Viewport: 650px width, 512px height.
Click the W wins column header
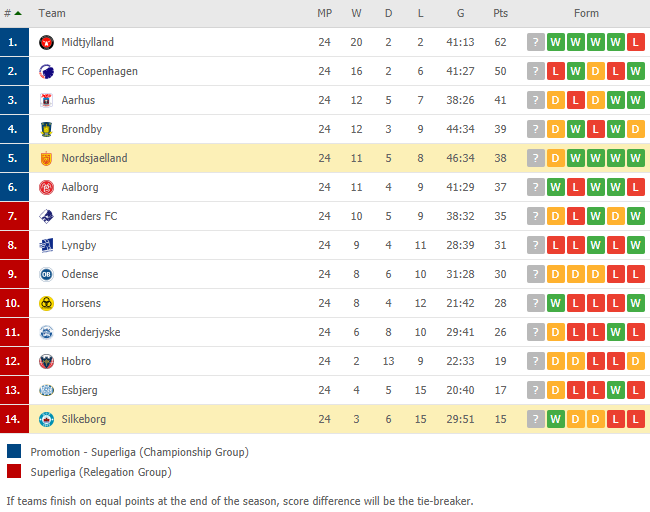pos(357,13)
